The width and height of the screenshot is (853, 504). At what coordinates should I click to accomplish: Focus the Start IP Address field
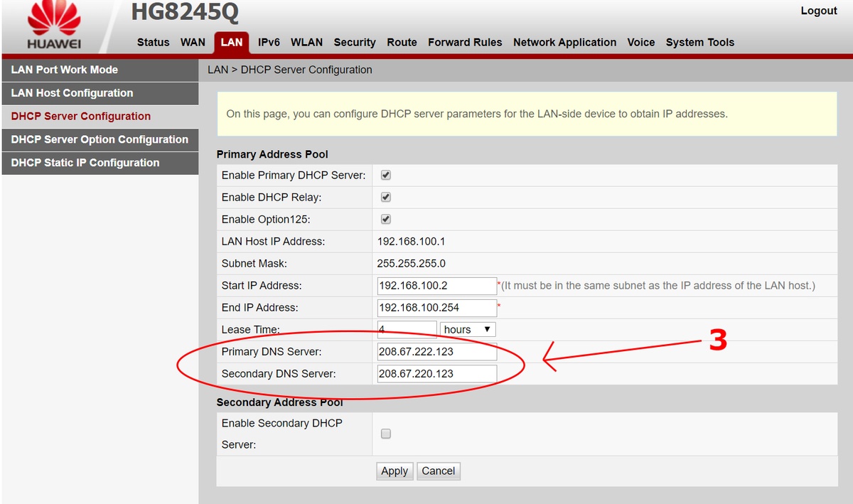436,286
